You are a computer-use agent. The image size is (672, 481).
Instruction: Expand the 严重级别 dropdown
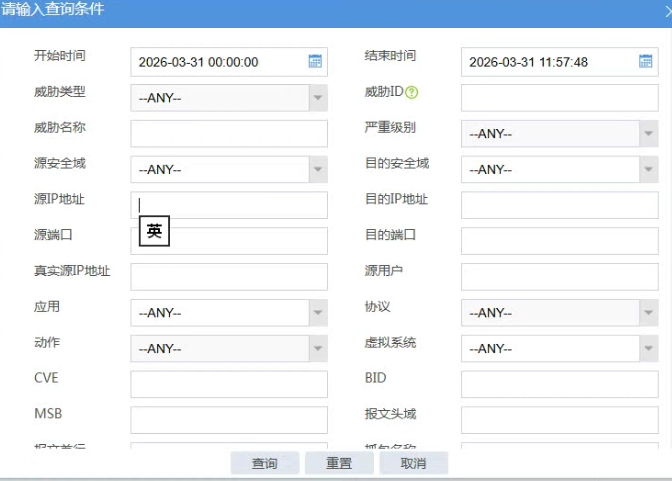pyautogui.click(x=649, y=134)
